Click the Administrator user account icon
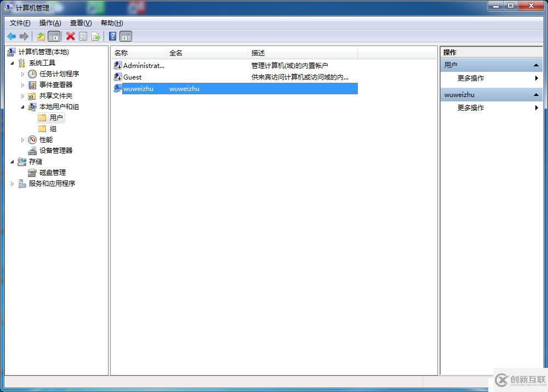The image size is (548, 392). point(118,65)
